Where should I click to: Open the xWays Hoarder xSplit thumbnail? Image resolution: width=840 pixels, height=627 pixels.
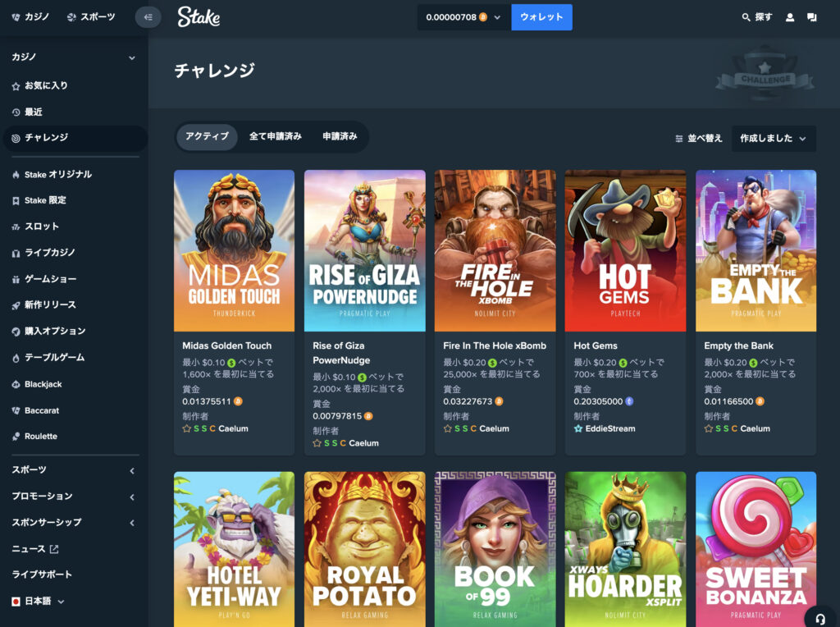point(625,549)
